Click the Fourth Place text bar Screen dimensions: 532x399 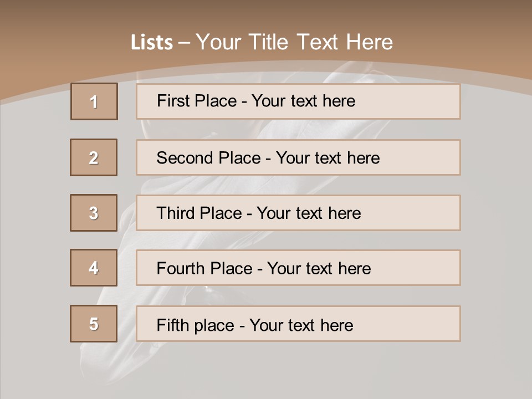(298, 268)
